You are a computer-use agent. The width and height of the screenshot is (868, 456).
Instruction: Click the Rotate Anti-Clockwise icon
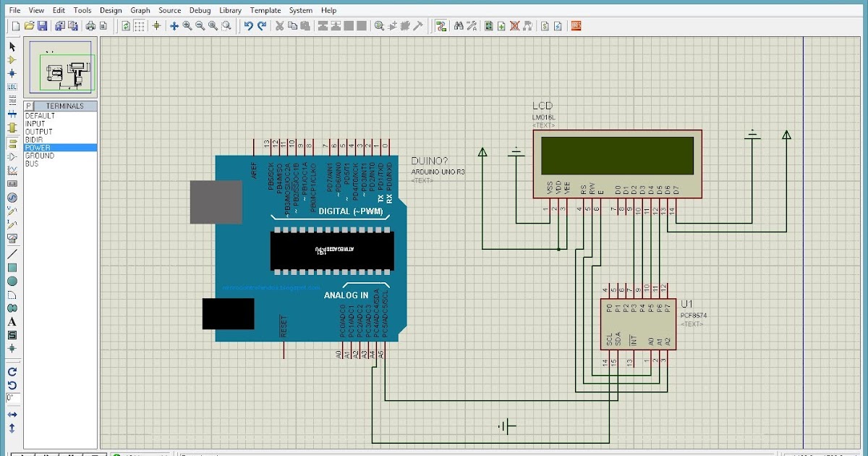click(x=12, y=384)
